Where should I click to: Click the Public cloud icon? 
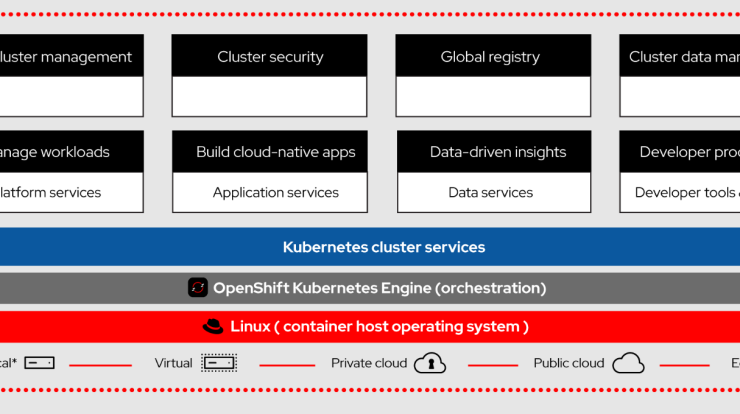[628, 363]
